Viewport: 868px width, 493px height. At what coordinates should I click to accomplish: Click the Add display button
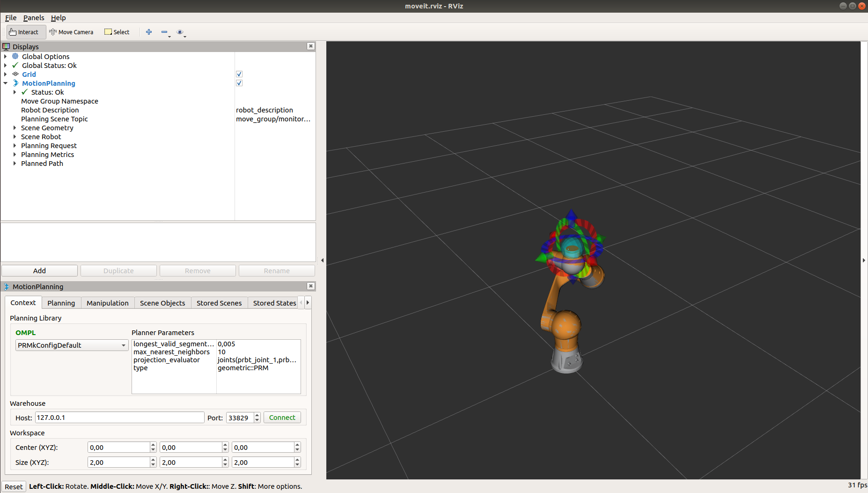39,270
